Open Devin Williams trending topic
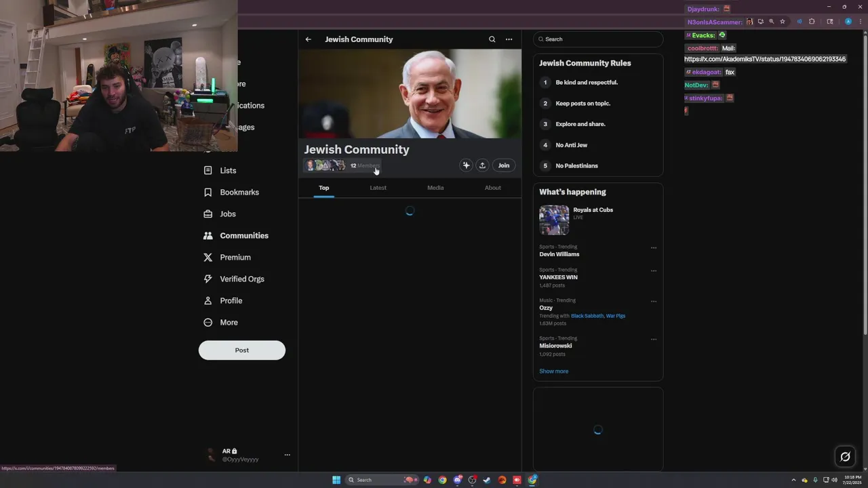This screenshot has width=868, height=488. pos(559,254)
